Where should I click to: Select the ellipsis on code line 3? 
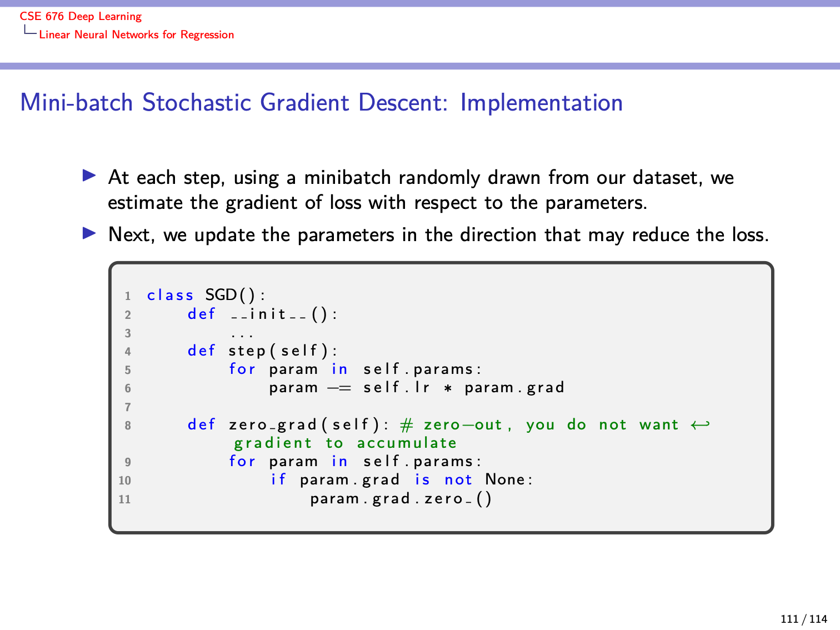(242, 335)
